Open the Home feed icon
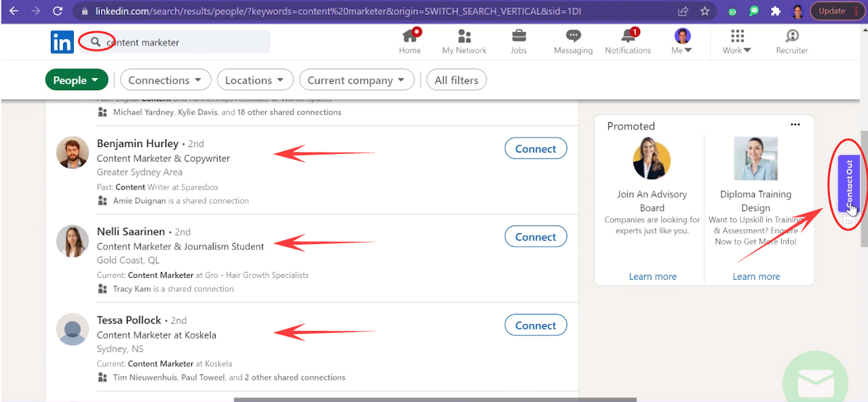This screenshot has height=402, width=868. point(410,36)
